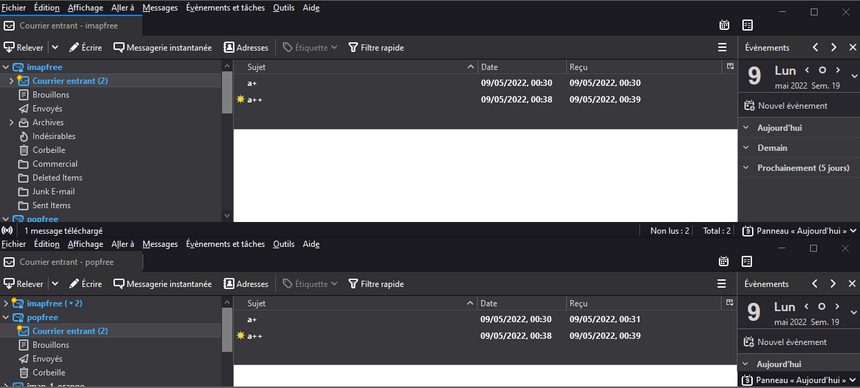Open the Outils menu in upper menu bar

(284, 8)
